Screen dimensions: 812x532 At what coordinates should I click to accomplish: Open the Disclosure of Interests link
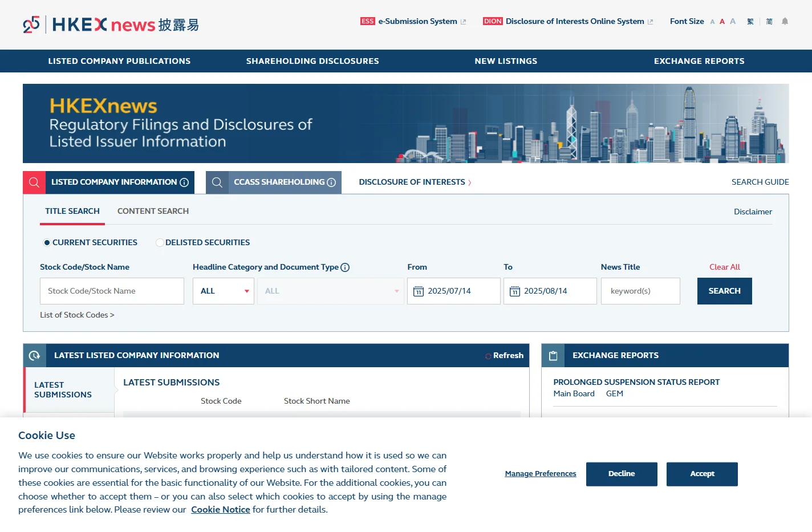415,182
